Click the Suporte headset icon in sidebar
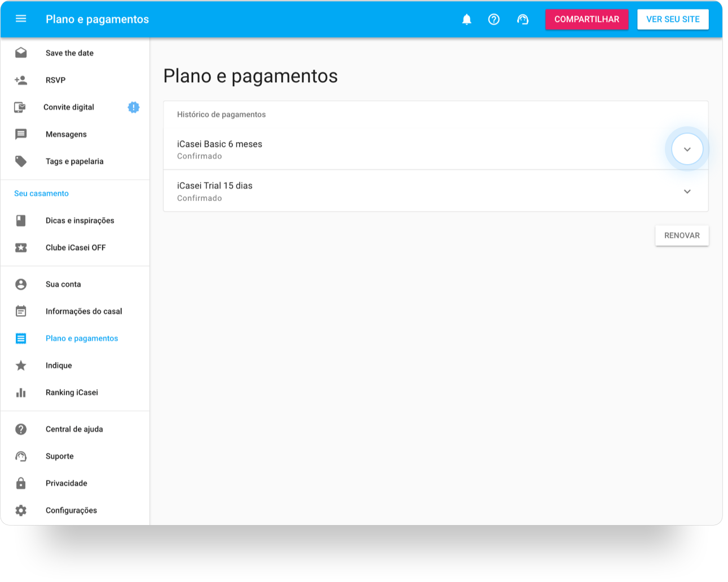 point(21,456)
